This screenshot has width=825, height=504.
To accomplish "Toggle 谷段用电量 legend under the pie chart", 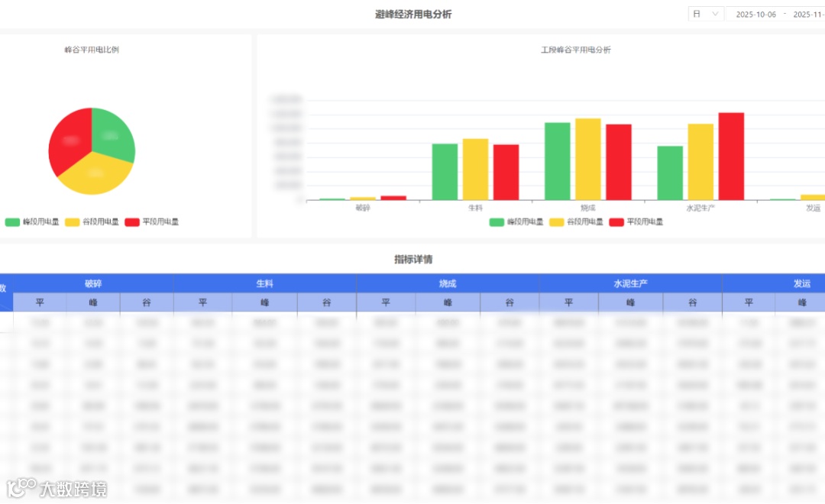I will pos(92,222).
